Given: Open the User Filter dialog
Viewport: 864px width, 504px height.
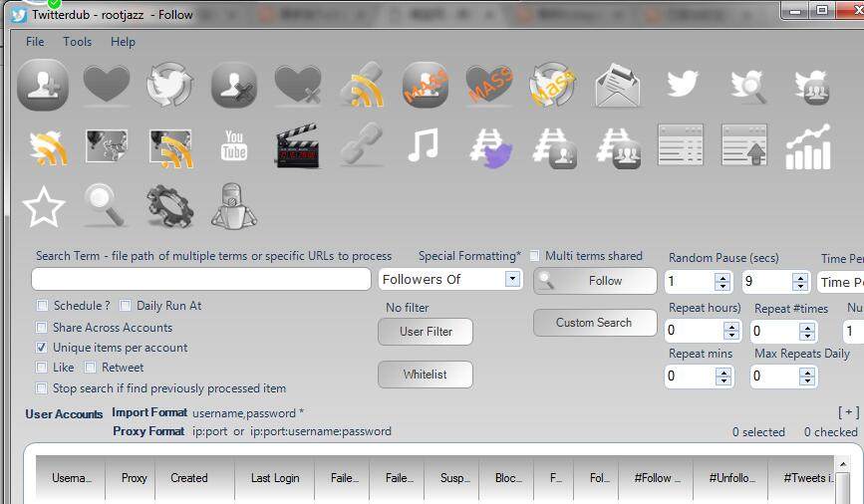Looking at the screenshot, I should click(x=426, y=332).
